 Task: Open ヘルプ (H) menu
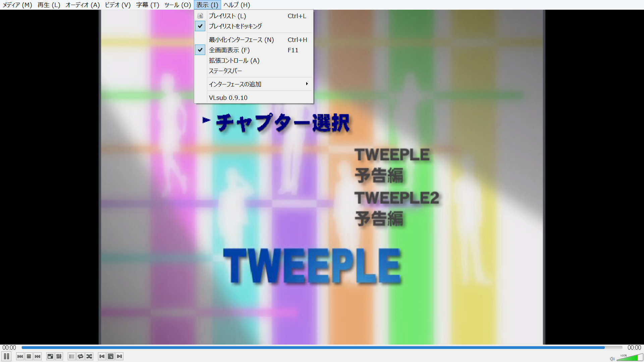[237, 5]
